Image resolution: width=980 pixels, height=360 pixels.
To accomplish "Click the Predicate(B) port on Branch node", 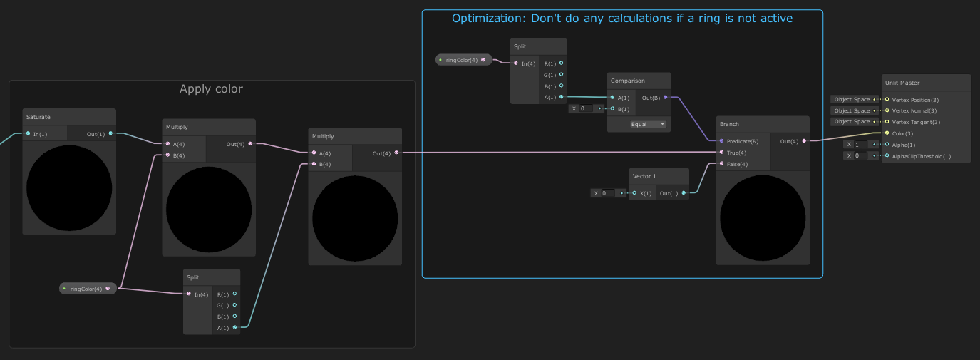I will tap(721, 141).
